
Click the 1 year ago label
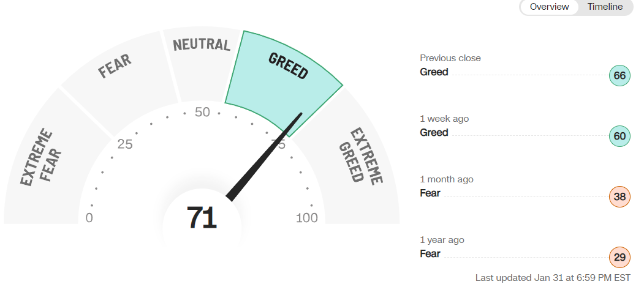[443, 240]
